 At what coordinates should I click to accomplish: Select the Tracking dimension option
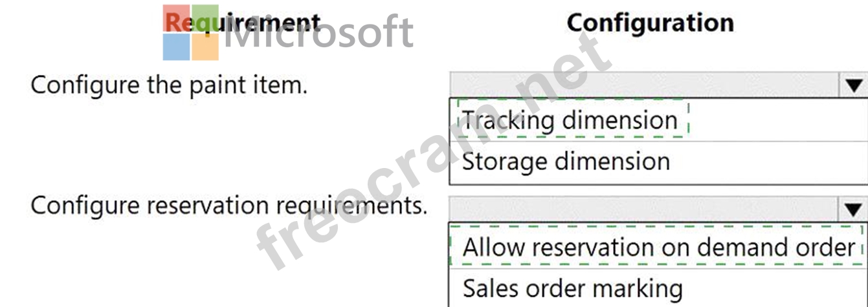pos(570,120)
